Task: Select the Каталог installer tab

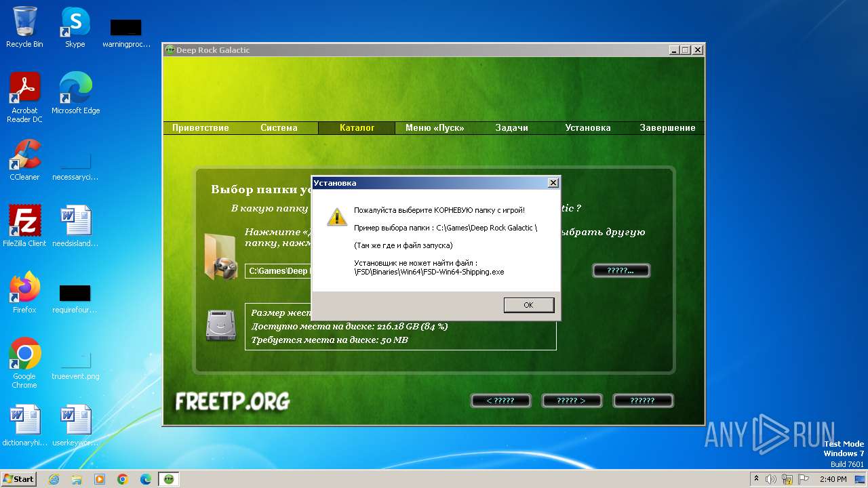Action: (357, 128)
